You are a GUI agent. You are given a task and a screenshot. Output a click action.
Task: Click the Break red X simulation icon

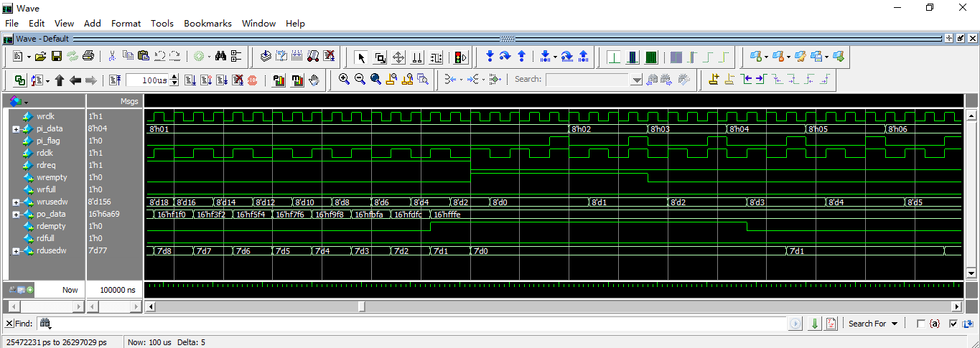[x=237, y=80]
